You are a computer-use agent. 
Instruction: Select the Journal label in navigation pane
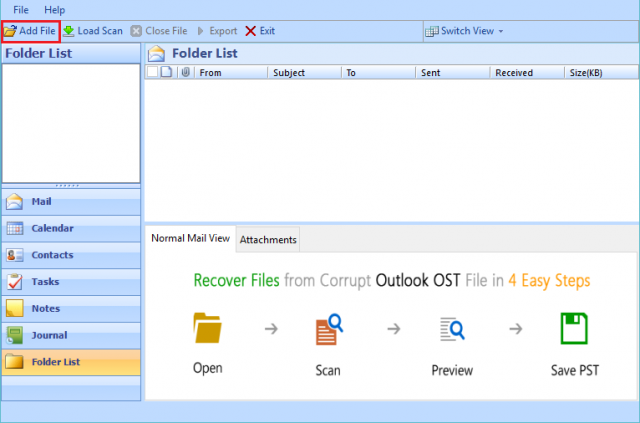49,336
